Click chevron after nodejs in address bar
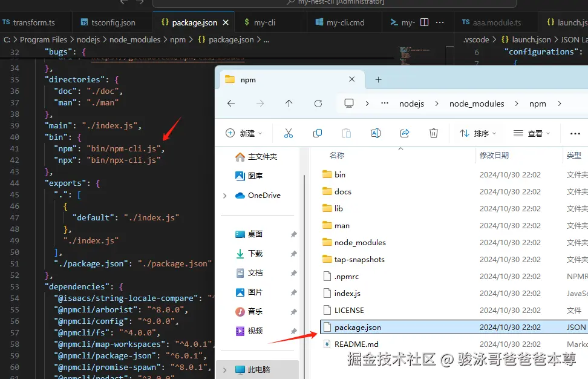 point(437,104)
